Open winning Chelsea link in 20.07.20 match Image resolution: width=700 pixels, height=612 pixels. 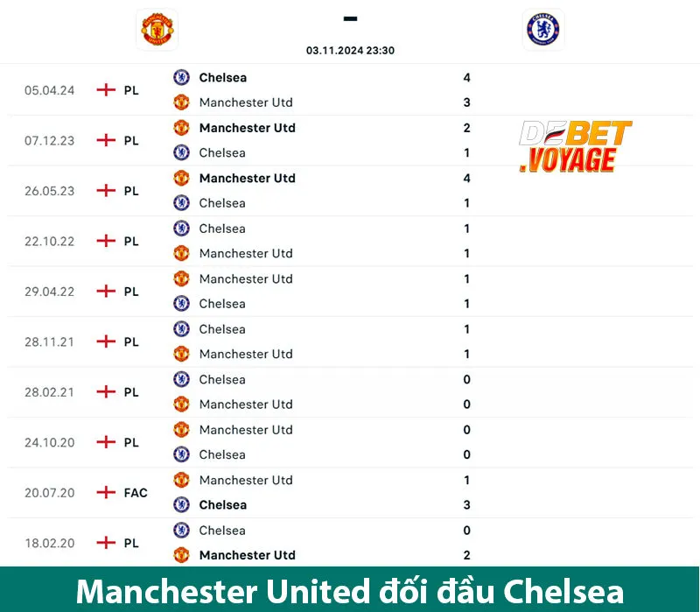pyautogui.click(x=222, y=504)
